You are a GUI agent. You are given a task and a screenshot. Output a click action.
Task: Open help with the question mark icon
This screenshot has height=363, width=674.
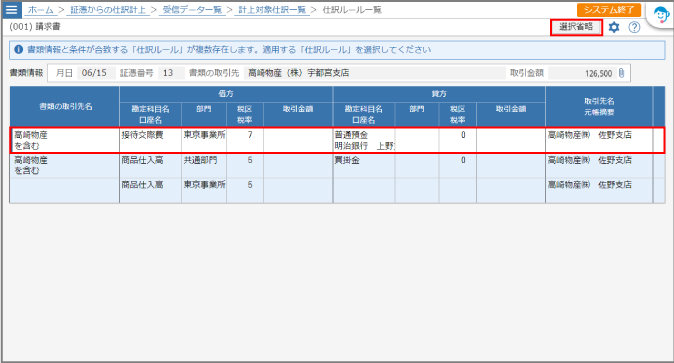click(634, 28)
